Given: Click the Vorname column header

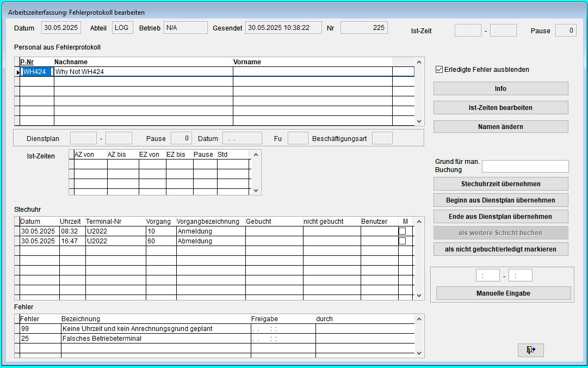Looking at the screenshot, I should [x=313, y=62].
